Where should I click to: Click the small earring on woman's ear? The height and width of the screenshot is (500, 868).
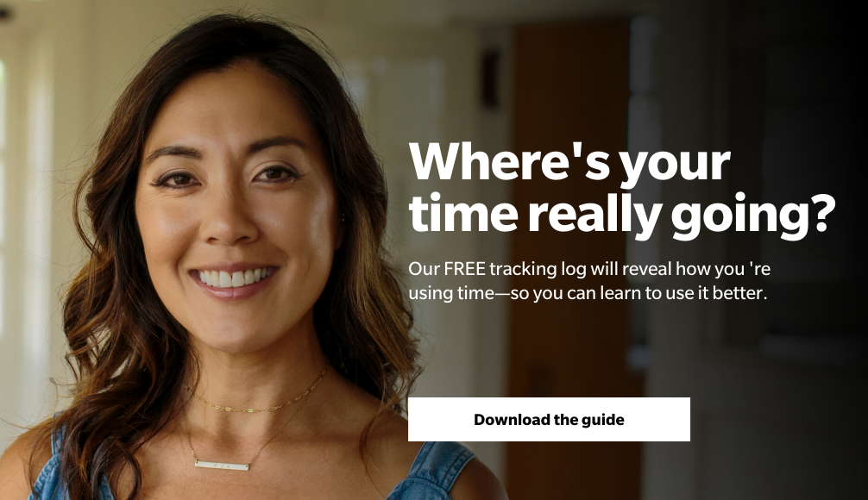coord(343,219)
